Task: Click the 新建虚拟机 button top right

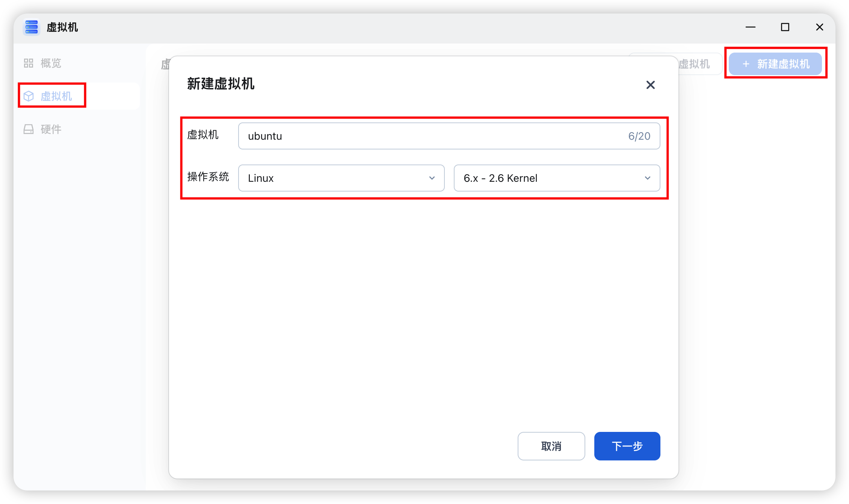Action: tap(775, 64)
